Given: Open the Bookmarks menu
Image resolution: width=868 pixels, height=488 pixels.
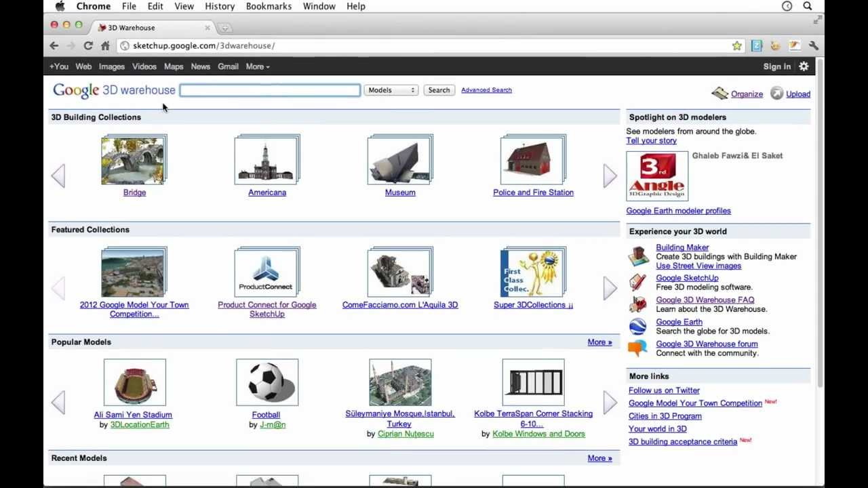Looking at the screenshot, I should point(269,6).
